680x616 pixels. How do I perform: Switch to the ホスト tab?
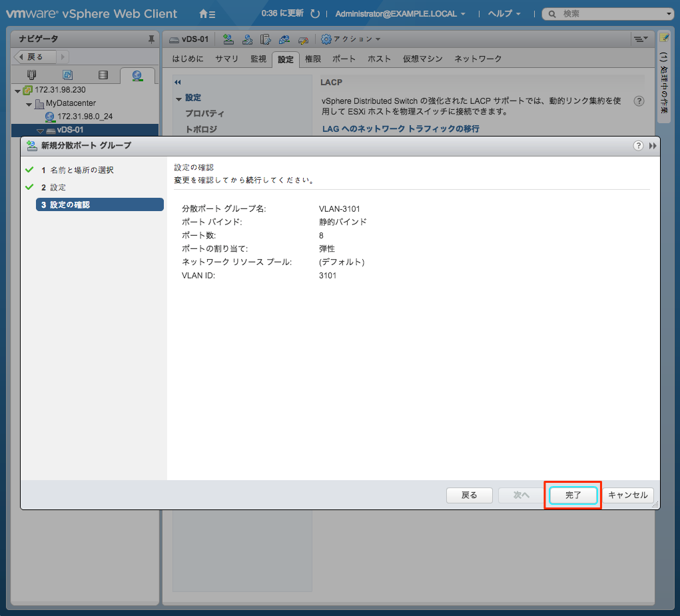point(379,59)
